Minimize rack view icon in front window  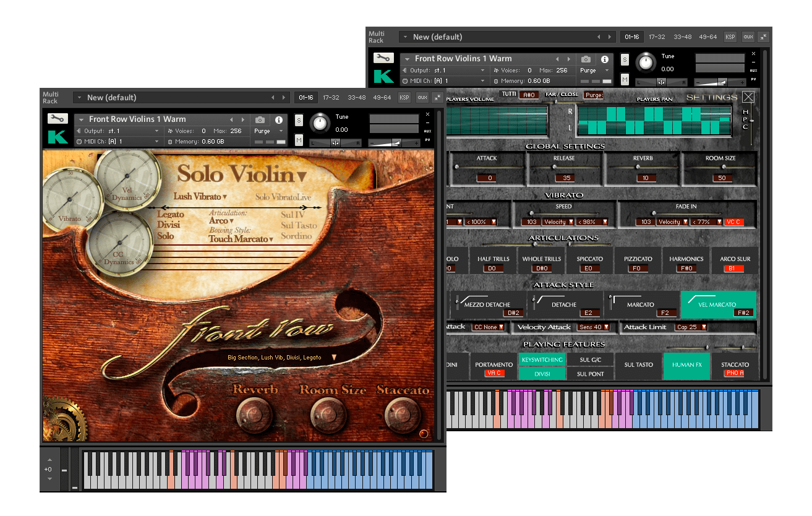[x=438, y=97]
